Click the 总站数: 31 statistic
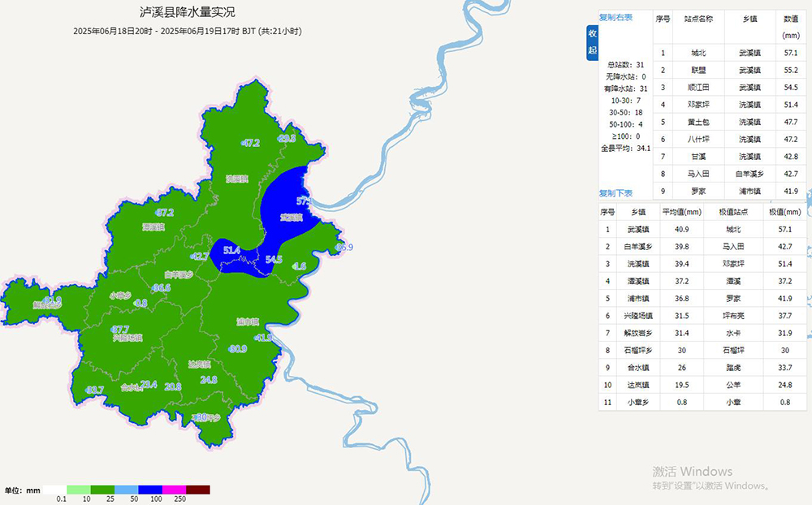This screenshot has width=812, height=505. tap(625, 65)
